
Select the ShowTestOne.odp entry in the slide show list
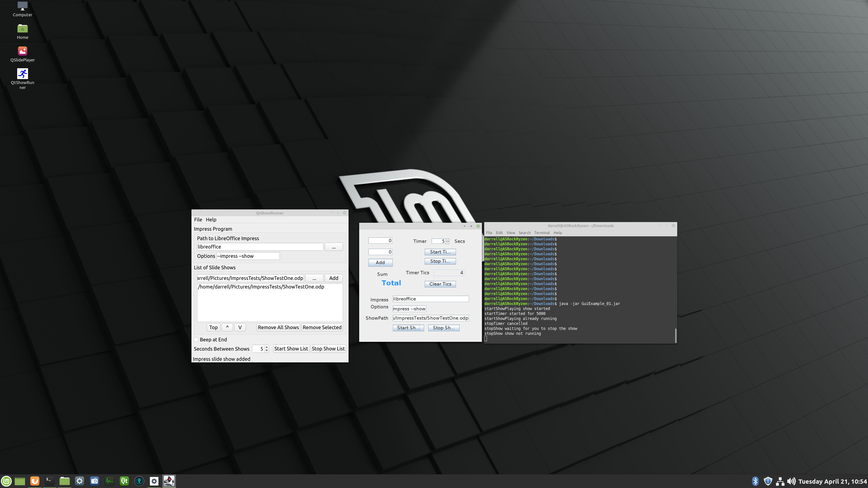(261, 287)
